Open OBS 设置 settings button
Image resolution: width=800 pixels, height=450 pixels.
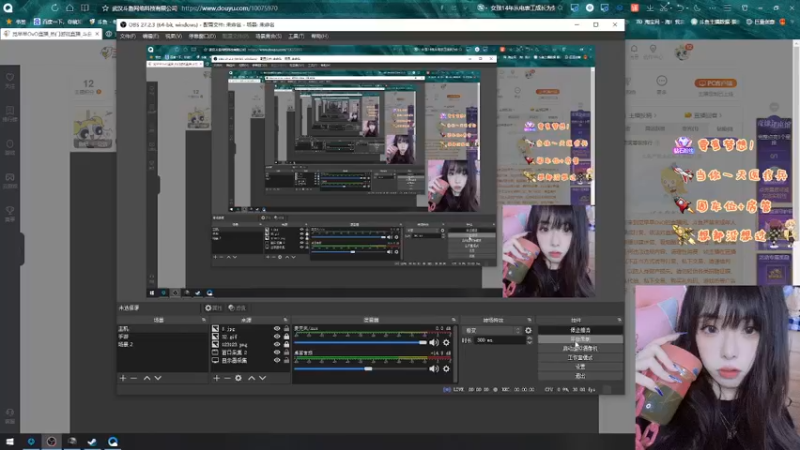tap(580, 367)
